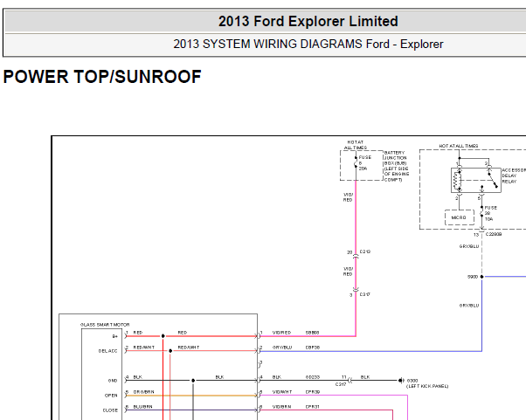Click 'HOT AT ALL TIMES' above the relay box
Viewport: 526px width, 420px height.
click(459, 146)
